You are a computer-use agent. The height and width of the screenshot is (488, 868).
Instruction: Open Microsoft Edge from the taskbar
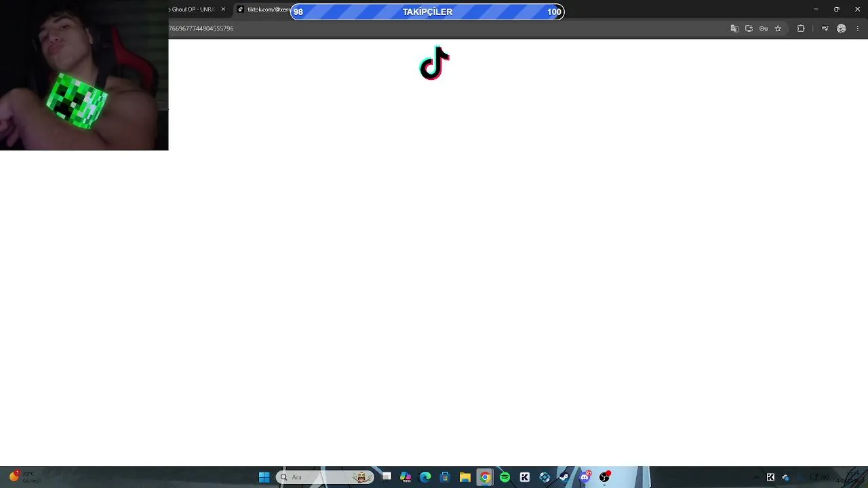(425, 477)
